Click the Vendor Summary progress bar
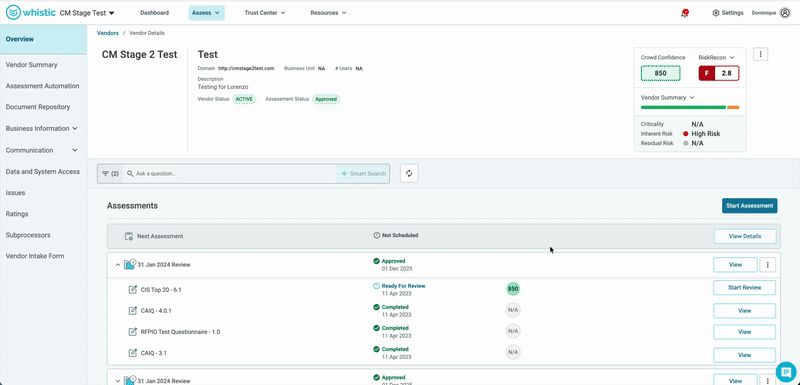The width and height of the screenshot is (800, 385). point(690,107)
